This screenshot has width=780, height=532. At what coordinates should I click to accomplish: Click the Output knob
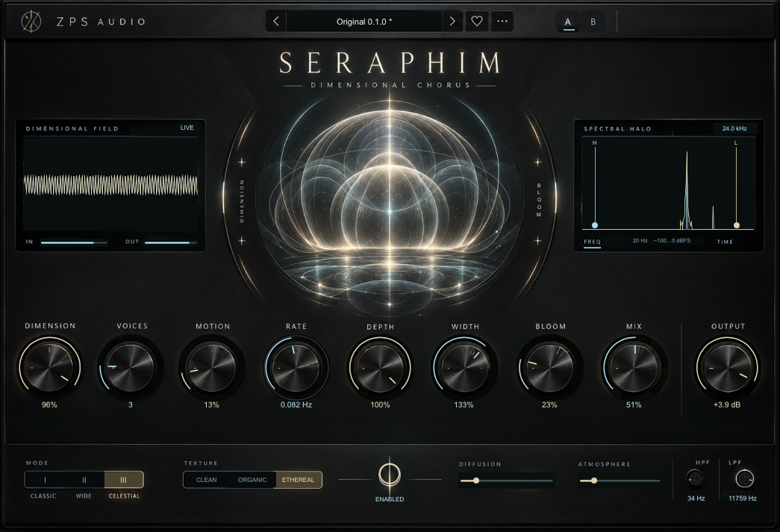pyautogui.click(x=727, y=367)
